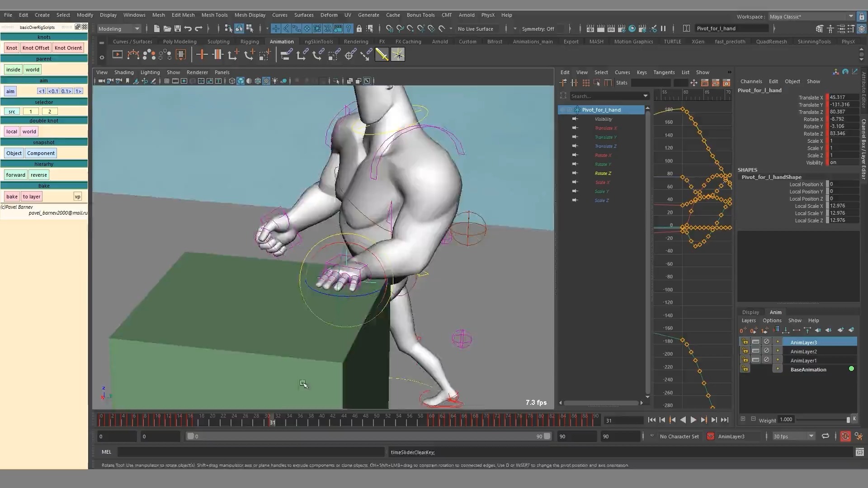Click the Parent Constraint shelf icon
Viewport: 868px width, 488px height.
(286, 55)
